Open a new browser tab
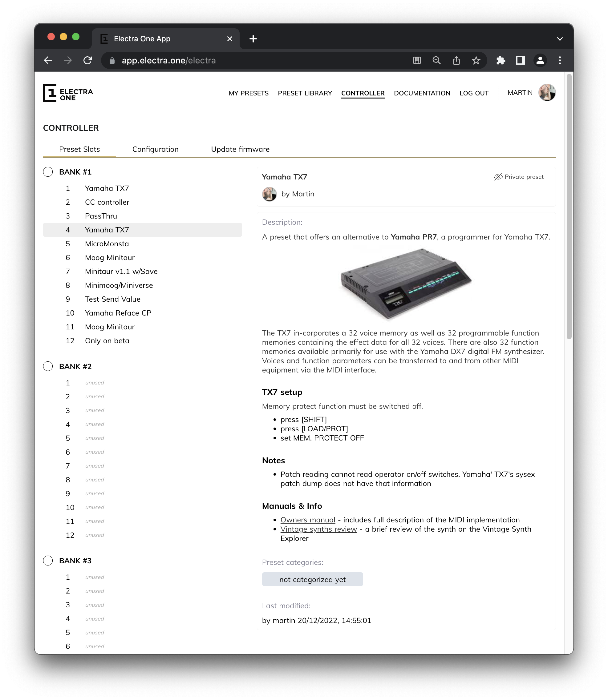608x700 pixels. pyautogui.click(x=253, y=39)
